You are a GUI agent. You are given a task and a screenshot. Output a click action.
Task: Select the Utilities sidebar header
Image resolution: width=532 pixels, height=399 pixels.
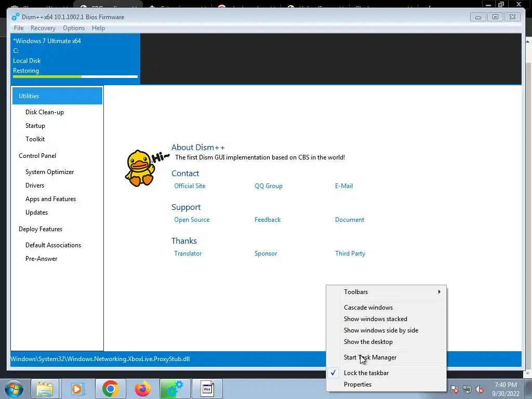(57, 96)
